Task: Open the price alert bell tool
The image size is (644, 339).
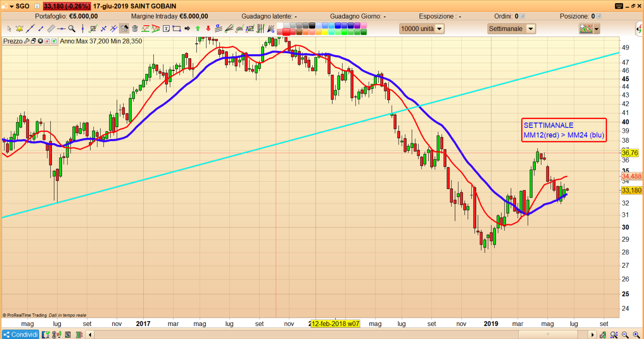Action: 19,29
